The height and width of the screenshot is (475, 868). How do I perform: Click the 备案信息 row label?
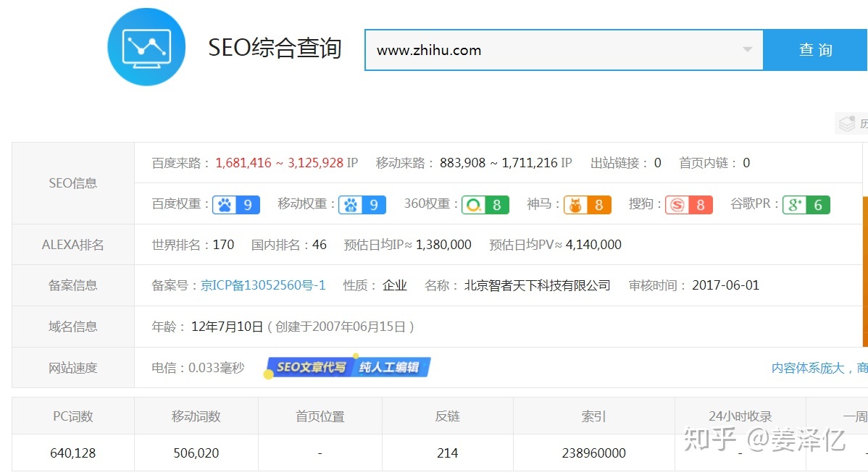73,285
